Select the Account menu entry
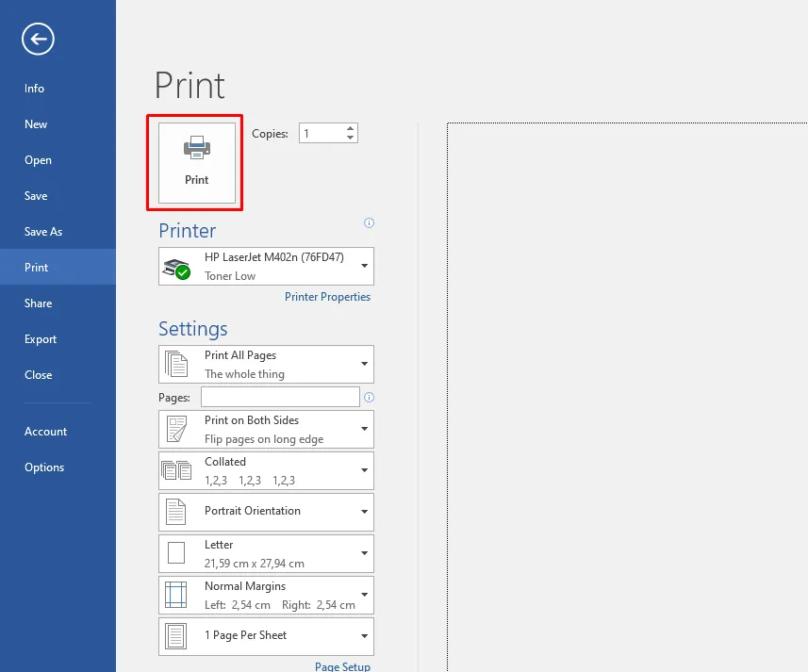 point(45,431)
